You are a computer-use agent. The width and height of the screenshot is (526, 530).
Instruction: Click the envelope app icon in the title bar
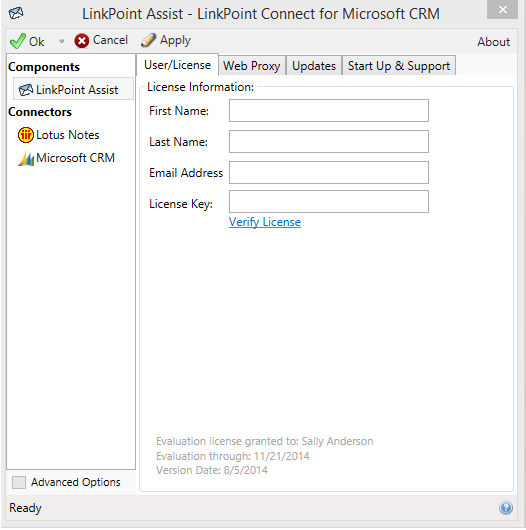pyautogui.click(x=16, y=14)
